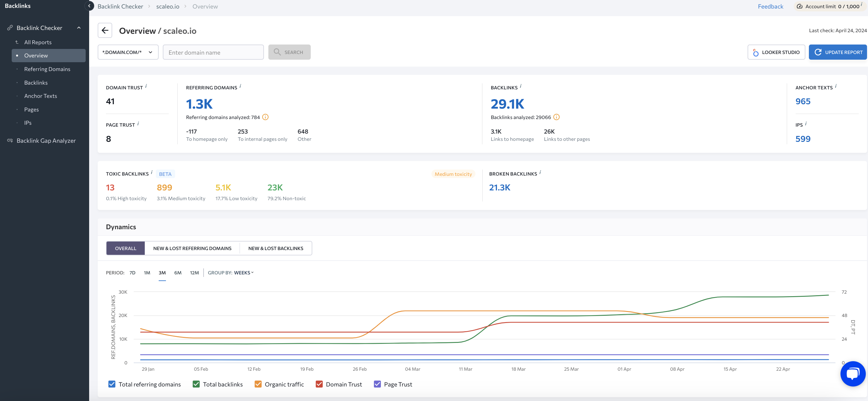Click the All Reports sidebar icon
Image resolution: width=868 pixels, height=401 pixels.
click(x=38, y=42)
